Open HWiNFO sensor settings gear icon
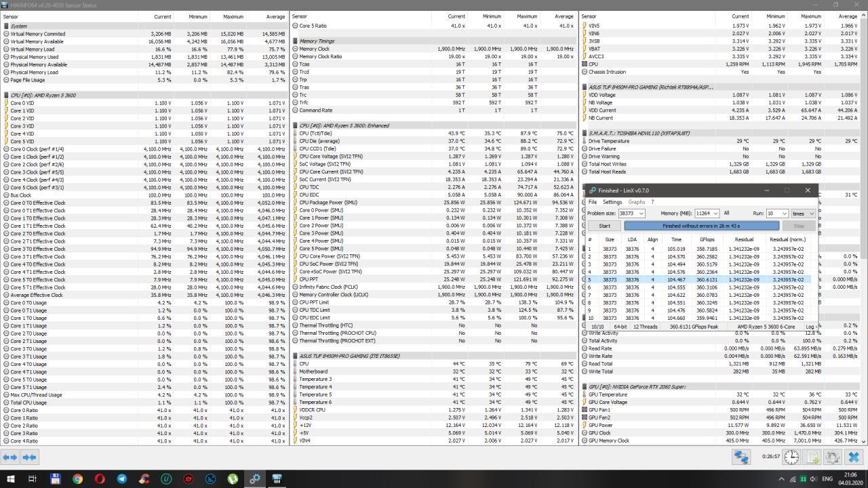The height and width of the screenshot is (488, 868). tap(833, 457)
